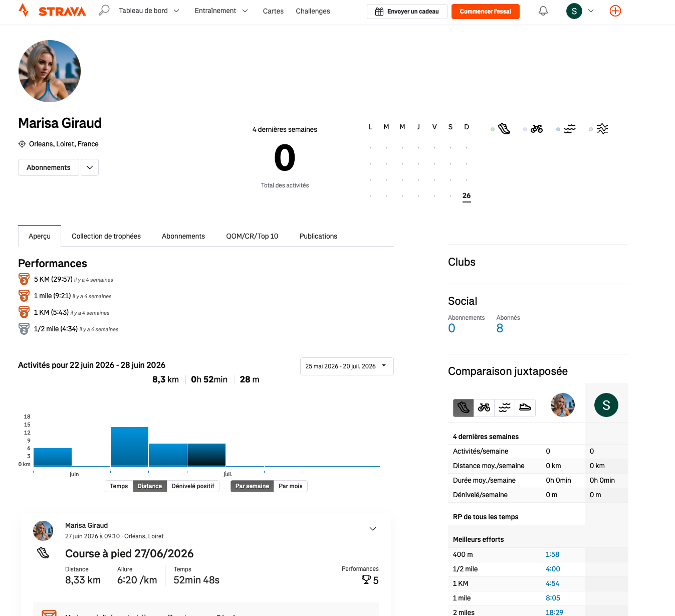Click the Abonnements follow button
Viewport: 675px width, 616px height.
pyautogui.click(x=49, y=167)
